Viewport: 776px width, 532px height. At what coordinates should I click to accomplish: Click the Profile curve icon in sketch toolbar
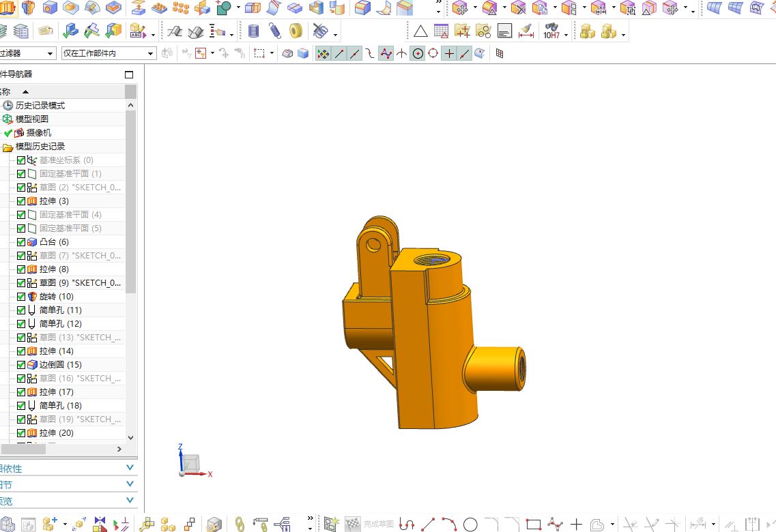coord(406,524)
